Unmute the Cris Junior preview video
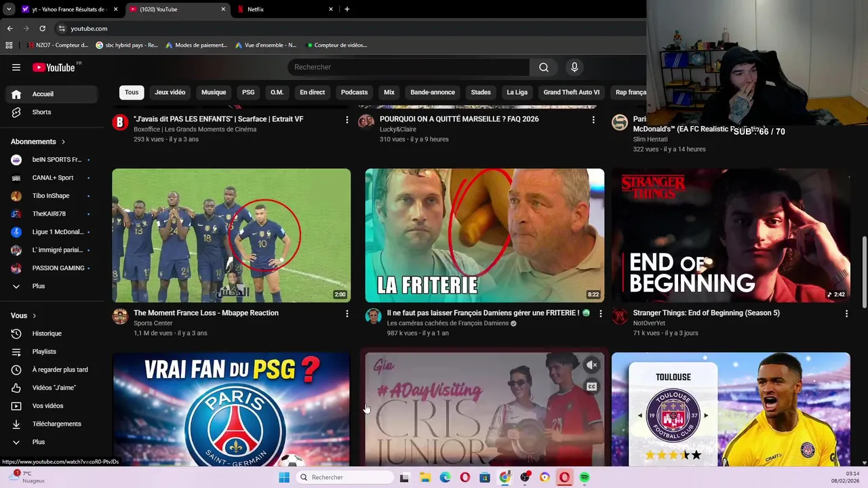Image resolution: width=868 pixels, height=488 pixels. [591, 365]
